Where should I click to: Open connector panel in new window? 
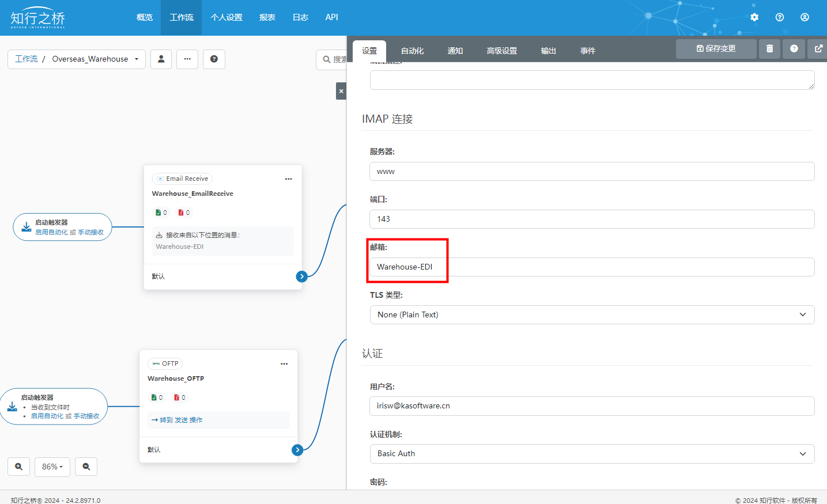[x=818, y=49]
